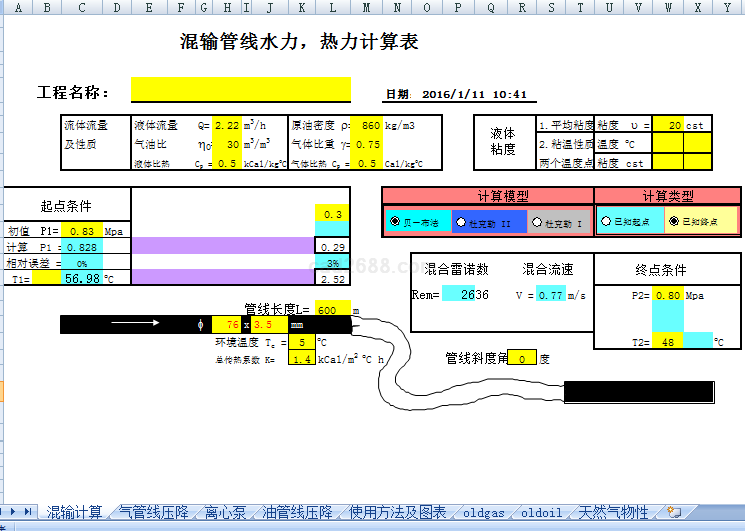Viewport: 745px width, 531px height.
Task: Click the yellow project name input cell
Action: pos(241,91)
